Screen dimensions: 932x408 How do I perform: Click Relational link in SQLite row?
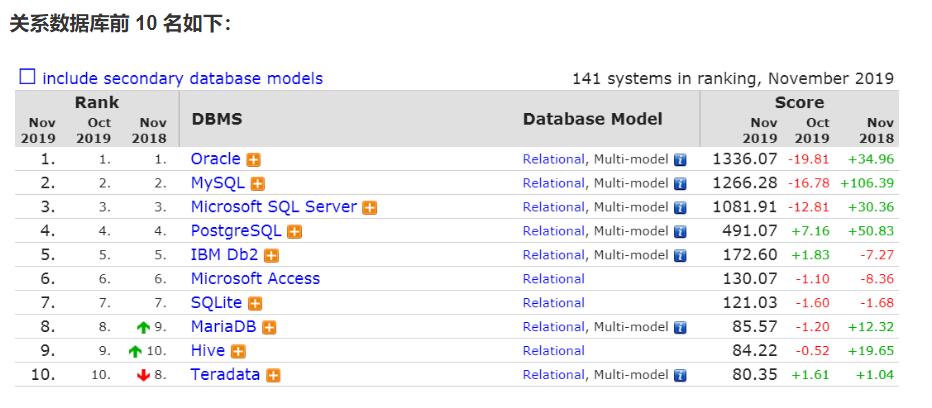click(x=553, y=303)
